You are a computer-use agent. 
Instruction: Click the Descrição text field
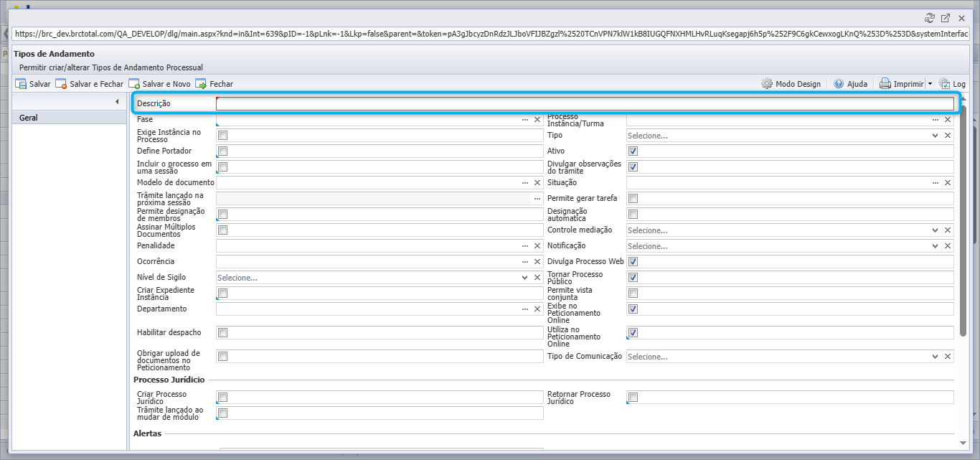coord(585,104)
